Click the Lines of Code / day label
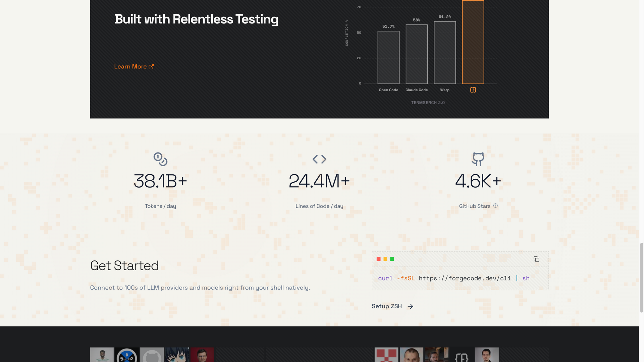Image resolution: width=644 pixels, height=362 pixels. click(319, 206)
